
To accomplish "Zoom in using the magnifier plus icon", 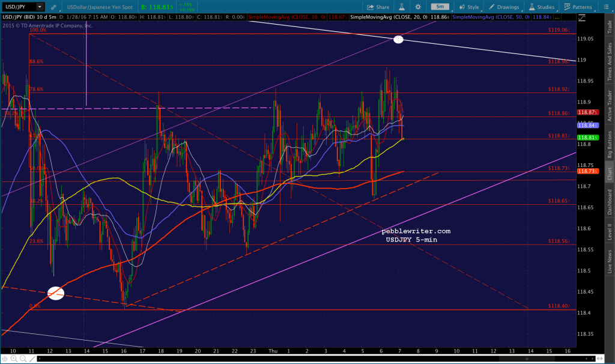I will [x=14, y=359].
